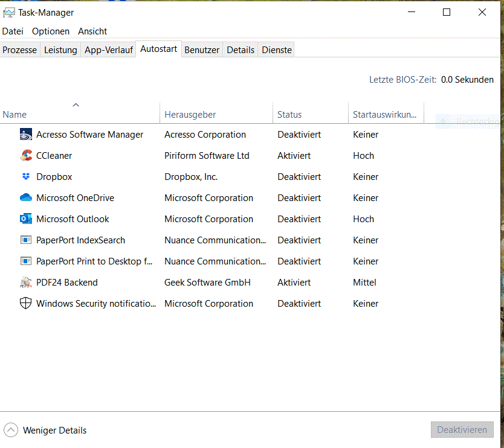Click Hoch impact in CCleaner row
The height and width of the screenshot is (448, 504).
pyautogui.click(x=364, y=155)
